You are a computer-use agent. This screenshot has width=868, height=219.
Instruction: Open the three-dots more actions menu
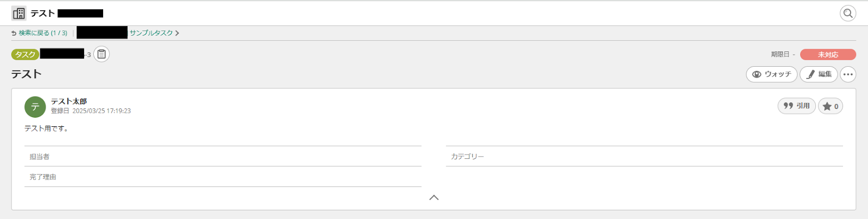coord(848,74)
